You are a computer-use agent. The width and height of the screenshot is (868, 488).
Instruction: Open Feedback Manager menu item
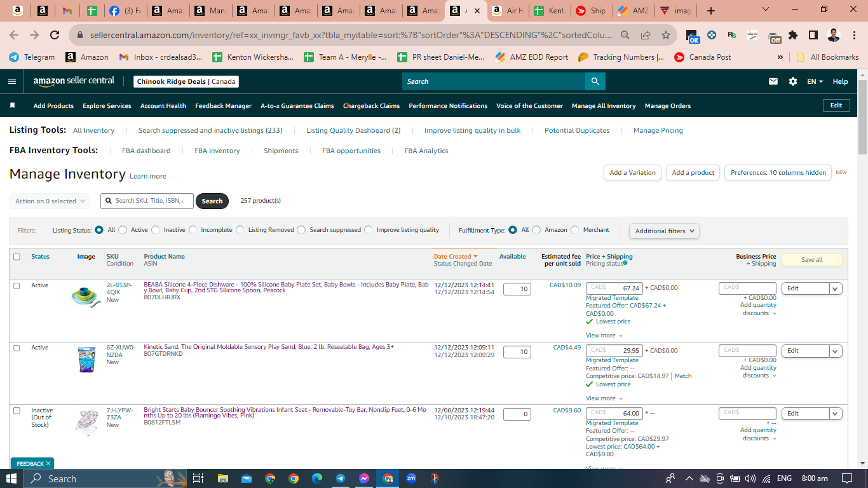click(x=223, y=105)
